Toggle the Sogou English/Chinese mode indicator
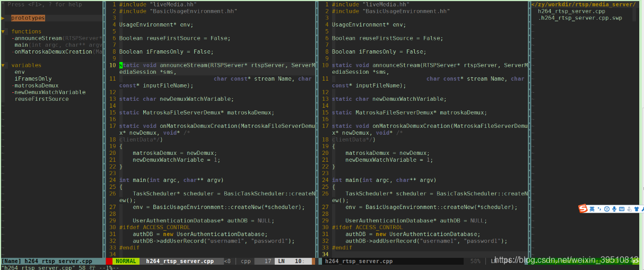644x270 pixels. tap(592, 209)
